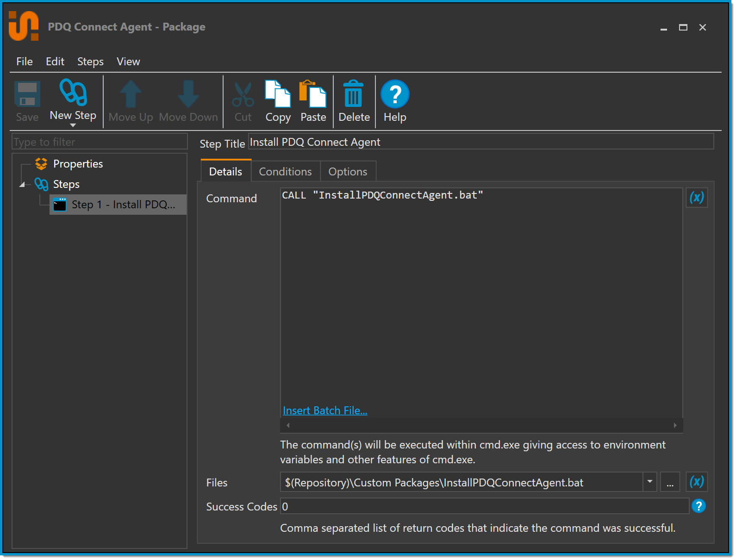Open the File menu
The width and height of the screenshot is (736, 560).
pyautogui.click(x=25, y=62)
